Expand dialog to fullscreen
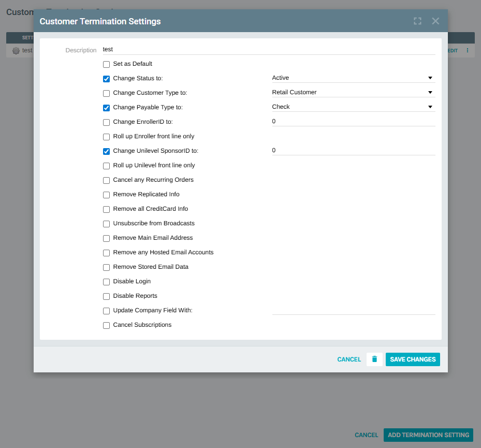This screenshot has height=448, width=481. pyautogui.click(x=417, y=21)
